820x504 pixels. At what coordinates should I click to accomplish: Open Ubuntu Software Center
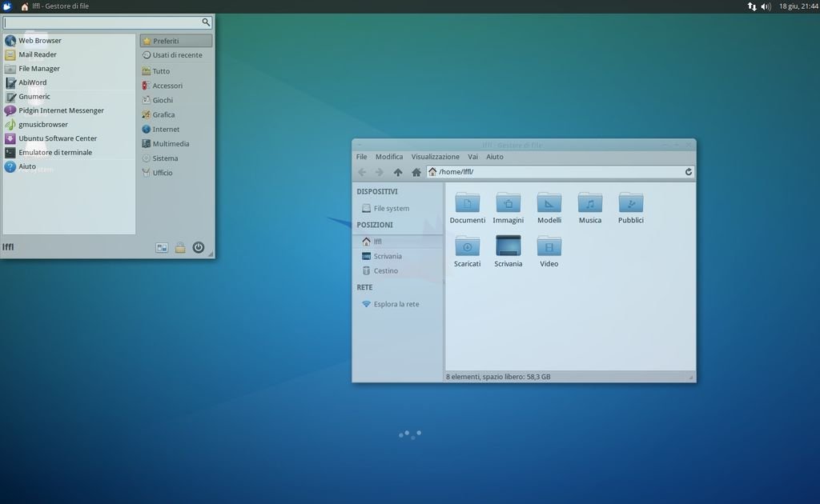58,138
